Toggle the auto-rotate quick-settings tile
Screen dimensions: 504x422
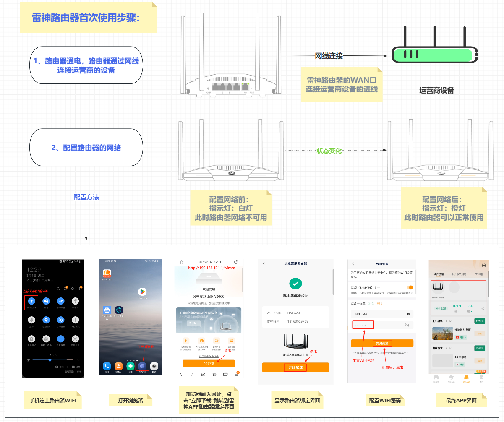click(60, 320)
